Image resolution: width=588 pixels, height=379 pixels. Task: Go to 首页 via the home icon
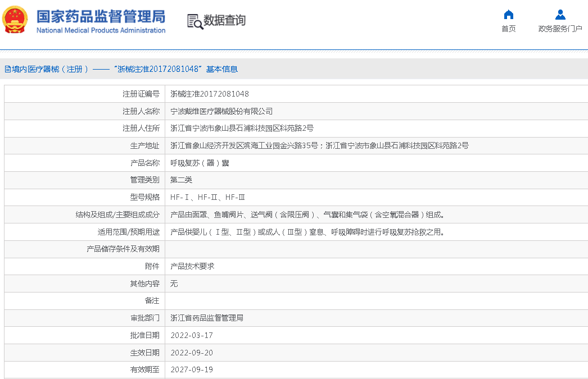tap(509, 15)
